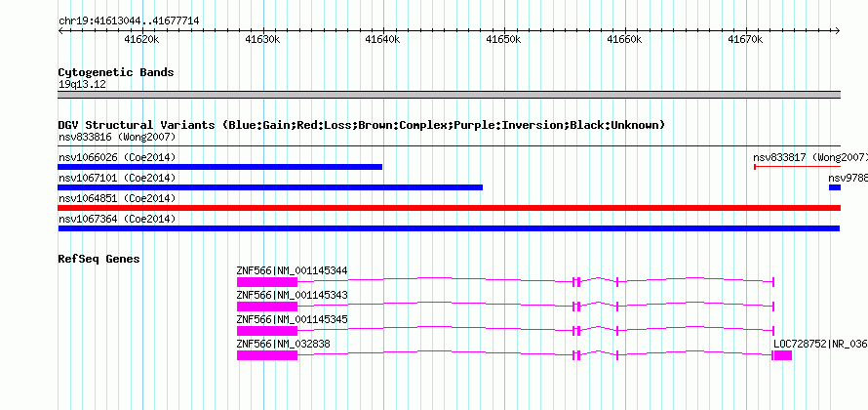
Task: Click the blue nsv1067101 gain bar
Action: coord(270,187)
